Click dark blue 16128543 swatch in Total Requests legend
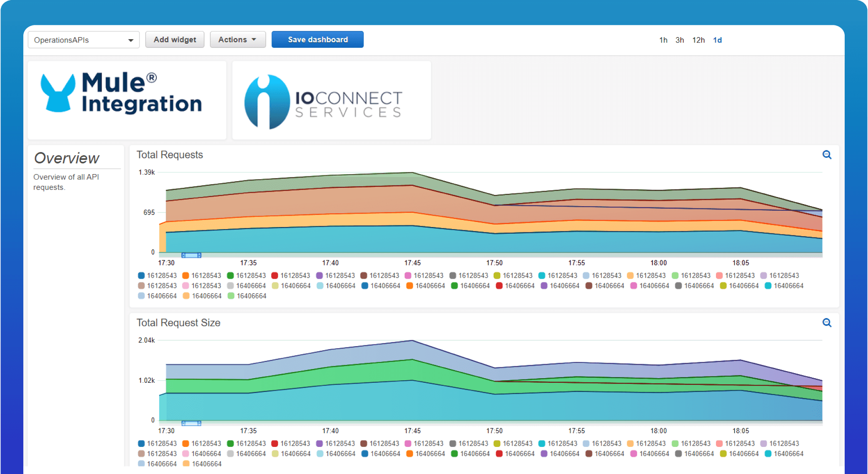Viewport: 868px width, 474px height. pos(141,275)
